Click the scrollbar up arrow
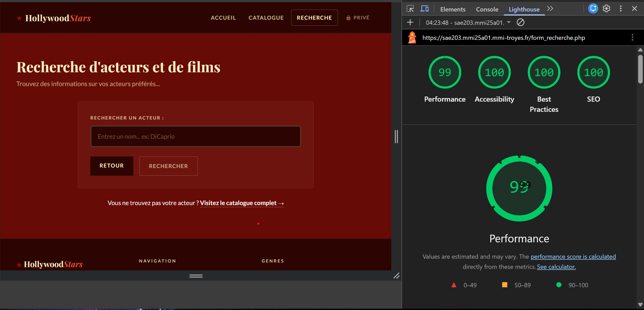Viewport: 644px width, 310px height. pyautogui.click(x=640, y=50)
